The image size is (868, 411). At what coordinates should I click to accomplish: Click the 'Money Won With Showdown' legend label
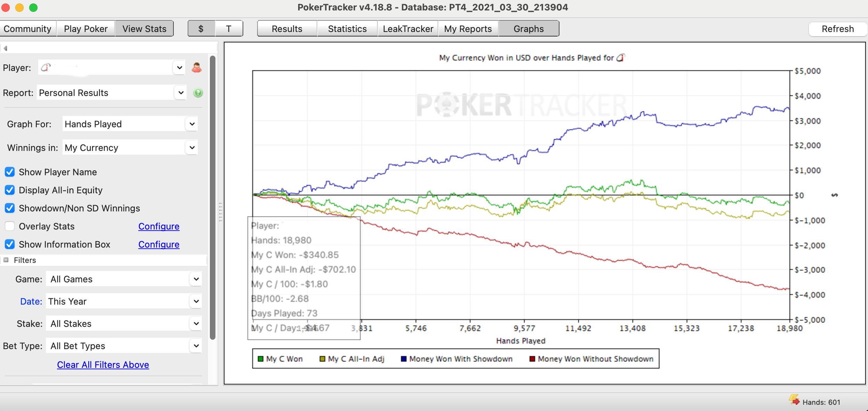[x=461, y=359]
